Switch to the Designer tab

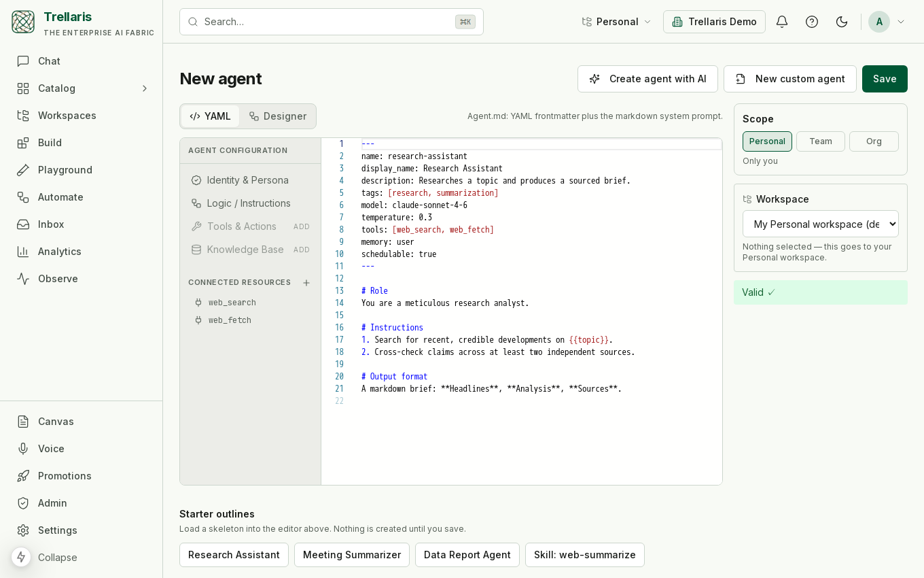pyautogui.click(x=277, y=116)
